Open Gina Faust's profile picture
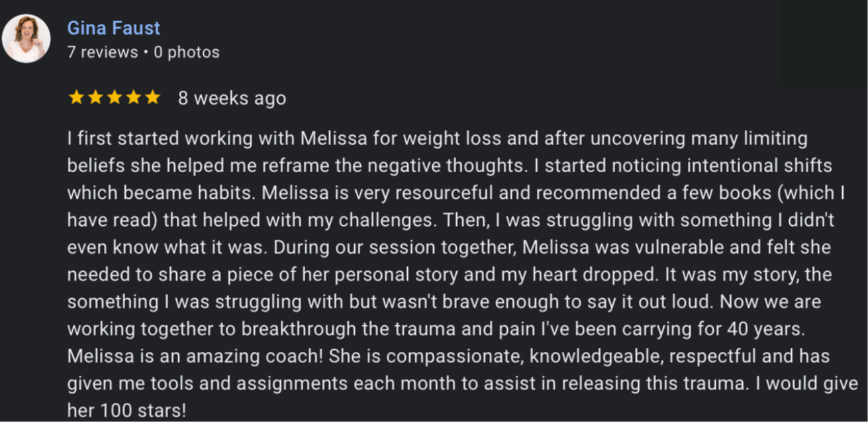The width and height of the screenshot is (868, 422). click(26, 38)
